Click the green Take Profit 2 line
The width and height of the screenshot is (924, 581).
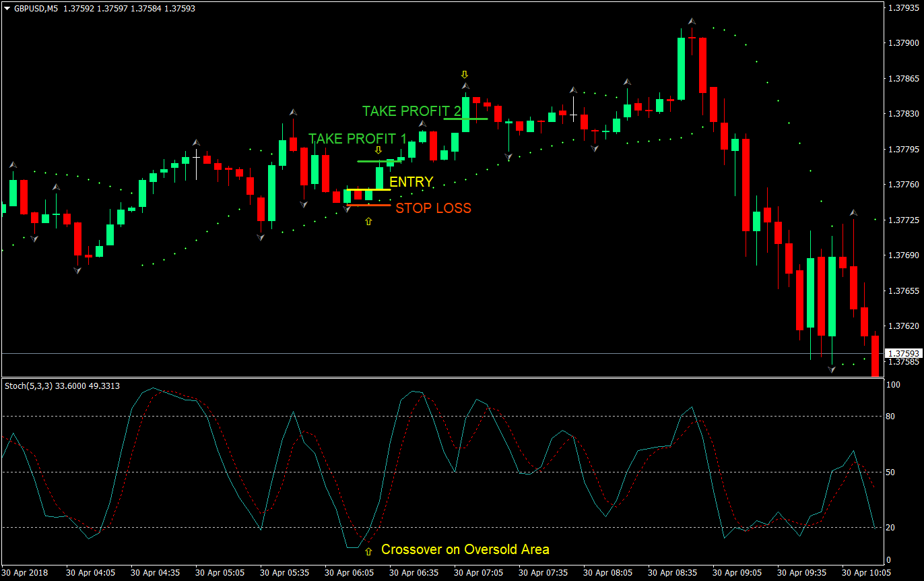pyautogui.click(x=465, y=119)
